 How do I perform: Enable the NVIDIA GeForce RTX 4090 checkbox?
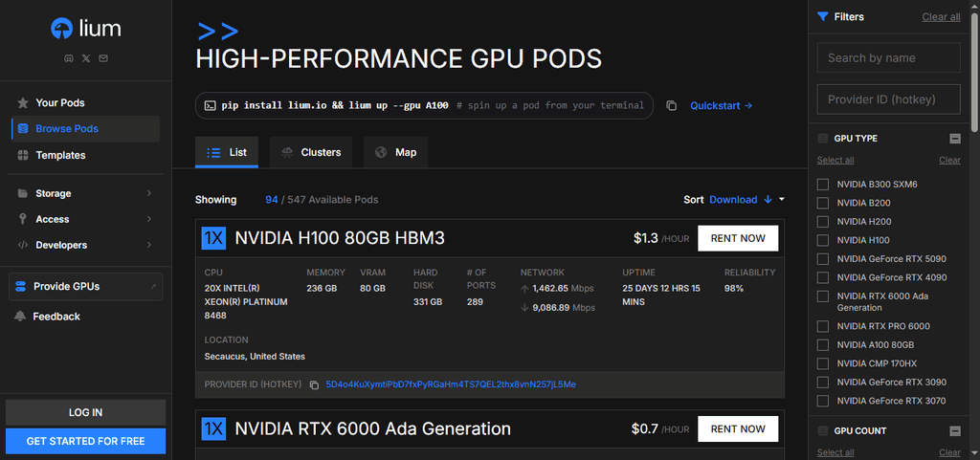[823, 277]
